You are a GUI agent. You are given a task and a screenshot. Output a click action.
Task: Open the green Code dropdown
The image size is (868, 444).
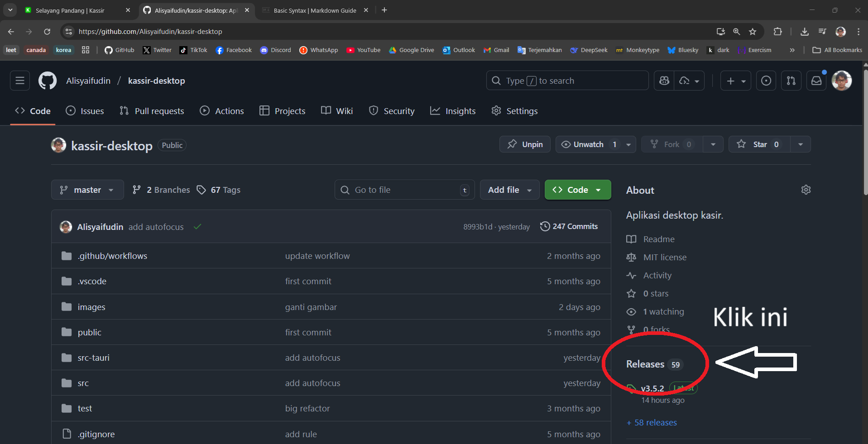point(577,190)
